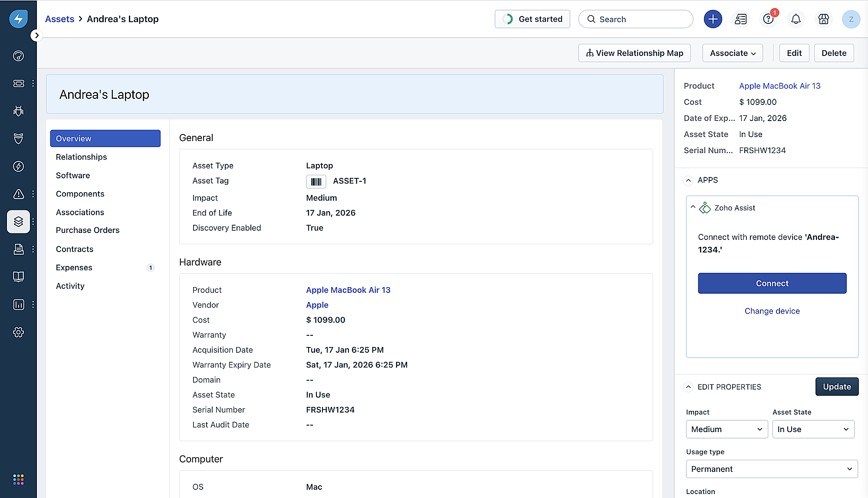Click the Asset Tag barcode icon
This screenshot has height=498, width=868.
point(316,181)
